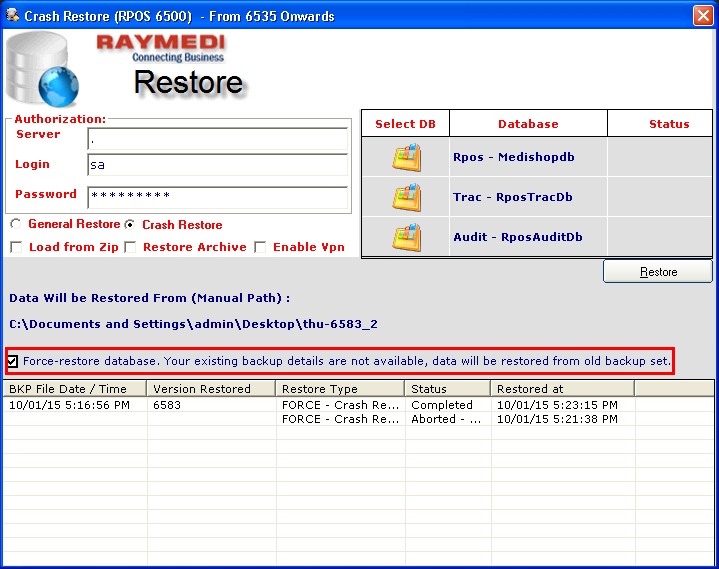The width and height of the screenshot is (719, 569).
Task: Click the Data Will be Restored From label
Action: click(149, 298)
